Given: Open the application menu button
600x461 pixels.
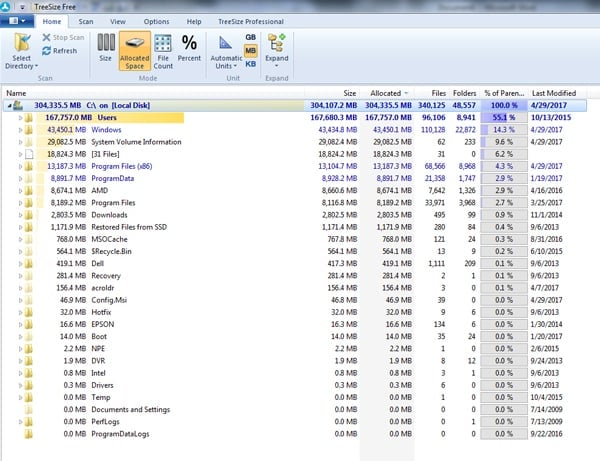Looking at the screenshot, I should click(17, 21).
